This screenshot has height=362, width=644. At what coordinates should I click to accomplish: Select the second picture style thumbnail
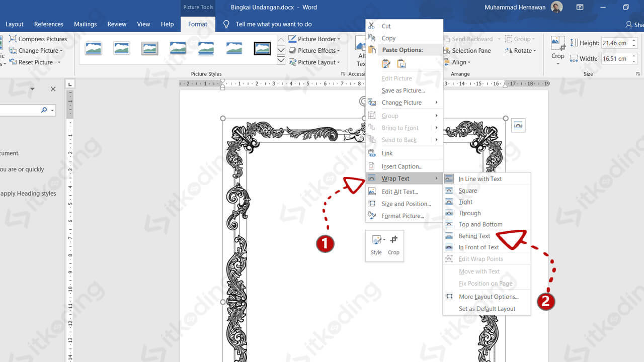[122, 48]
